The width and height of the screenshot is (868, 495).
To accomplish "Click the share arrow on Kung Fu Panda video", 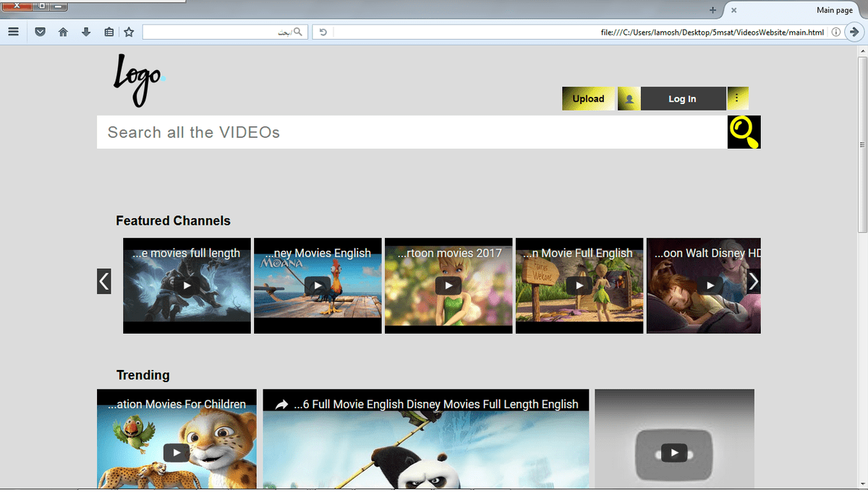I will click(282, 405).
